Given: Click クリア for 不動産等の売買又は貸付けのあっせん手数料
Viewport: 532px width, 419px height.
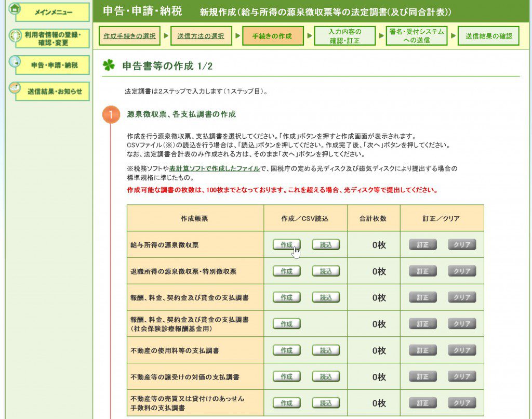Looking at the screenshot, I should pyautogui.click(x=462, y=403).
